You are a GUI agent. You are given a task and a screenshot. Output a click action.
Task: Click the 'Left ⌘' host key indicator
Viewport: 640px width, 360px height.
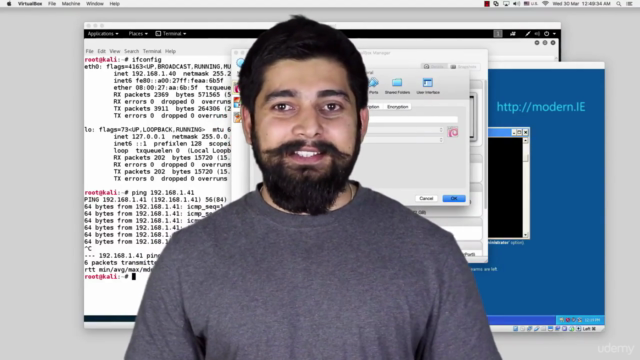point(590,329)
